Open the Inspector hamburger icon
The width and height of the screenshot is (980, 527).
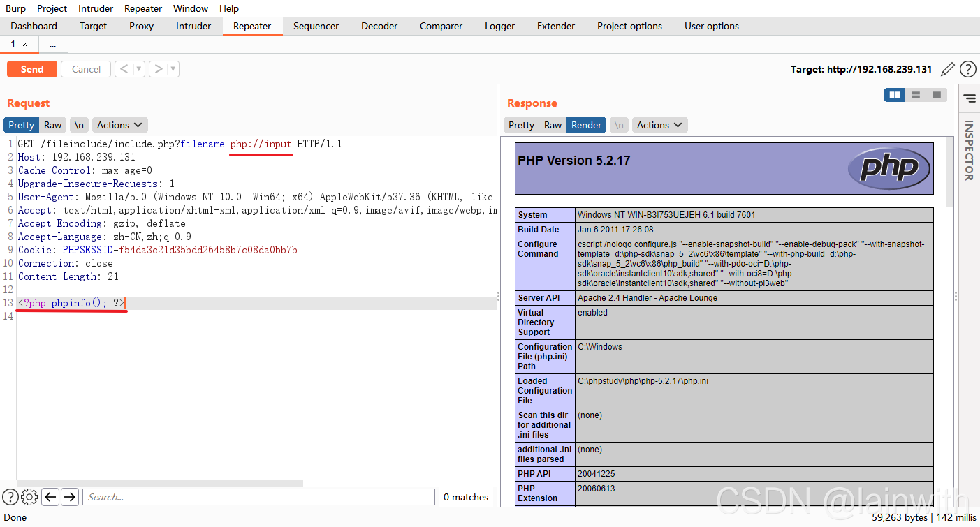coord(969,98)
